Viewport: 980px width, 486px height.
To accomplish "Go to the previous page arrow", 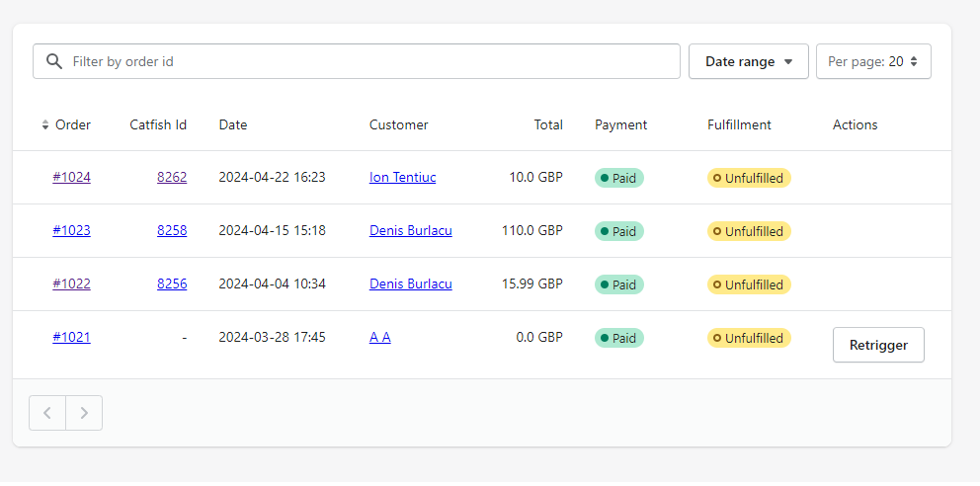I will point(46,413).
